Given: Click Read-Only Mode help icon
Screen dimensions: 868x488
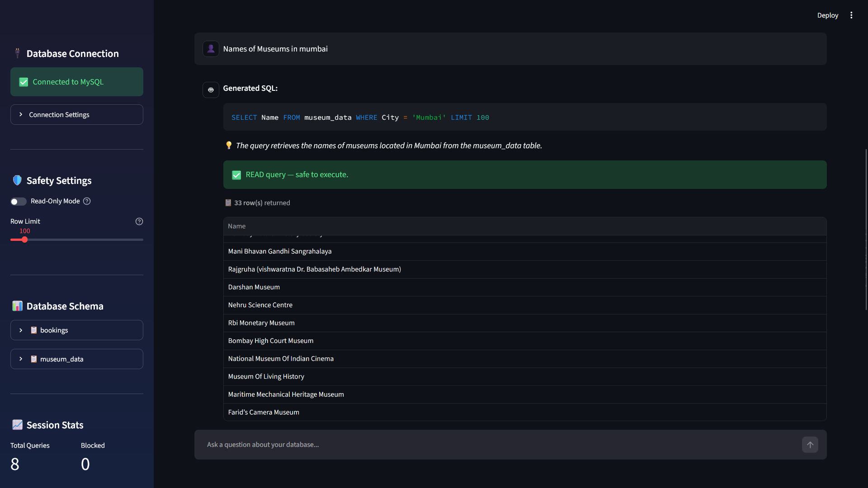Looking at the screenshot, I should point(87,201).
